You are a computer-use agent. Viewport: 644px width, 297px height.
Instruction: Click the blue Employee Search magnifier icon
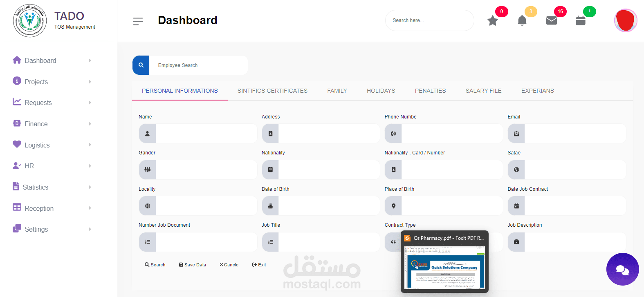point(141,65)
